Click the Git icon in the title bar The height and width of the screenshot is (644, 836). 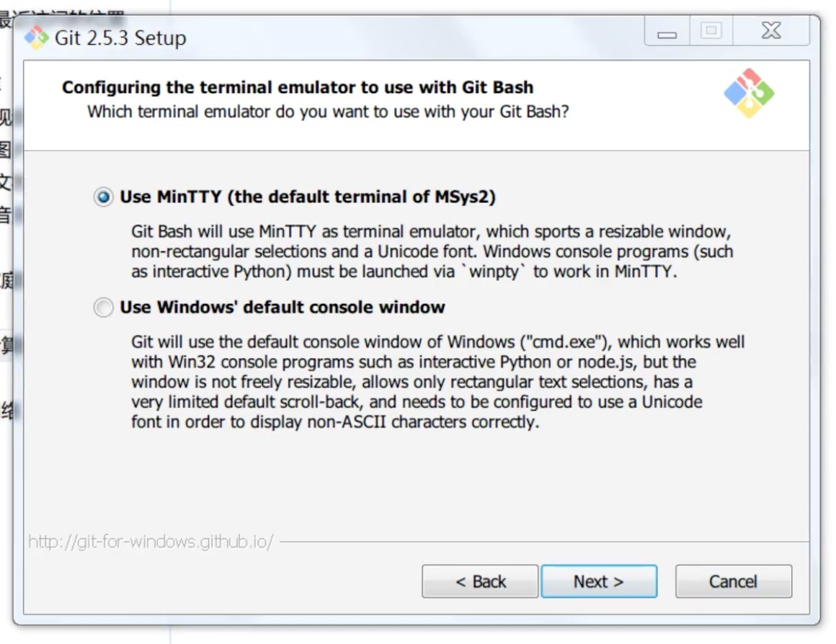(x=36, y=37)
